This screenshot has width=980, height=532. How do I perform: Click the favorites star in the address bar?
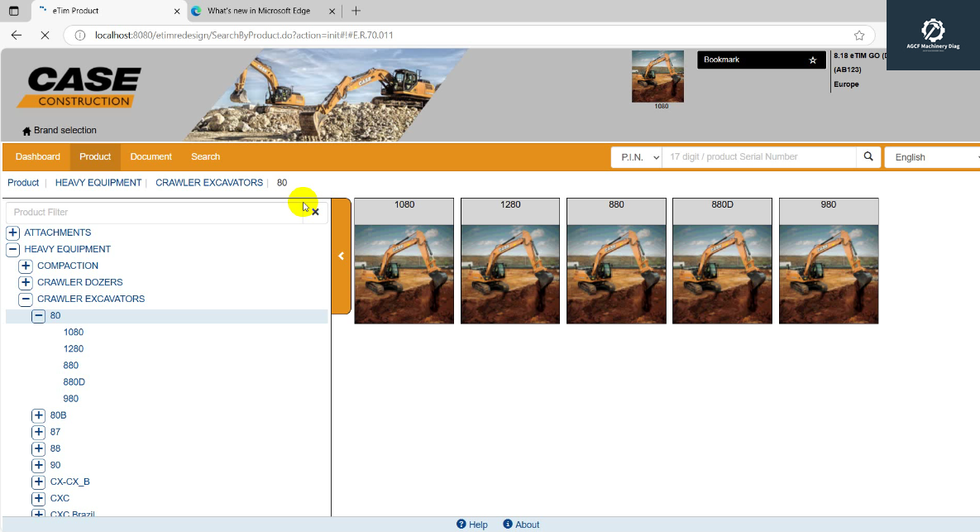(x=858, y=36)
